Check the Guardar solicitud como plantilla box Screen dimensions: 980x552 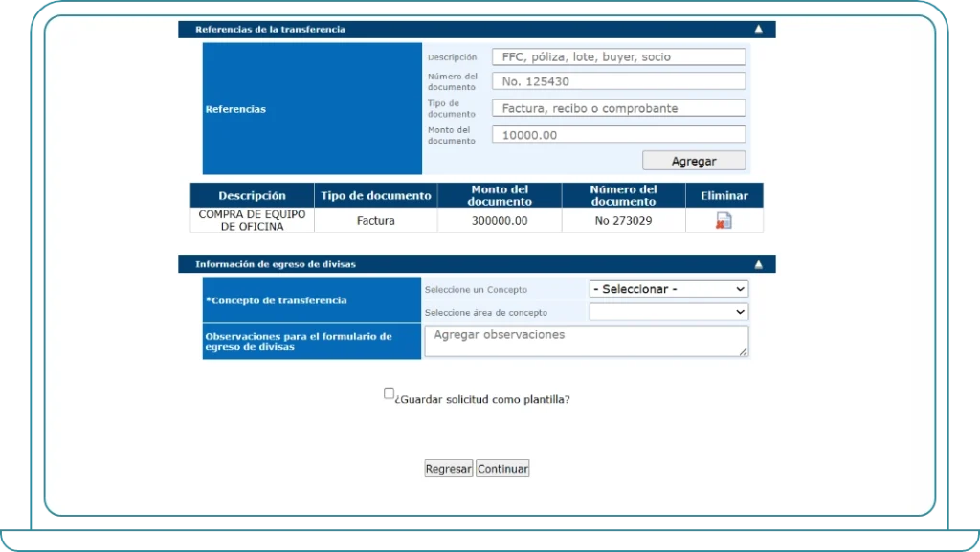389,392
